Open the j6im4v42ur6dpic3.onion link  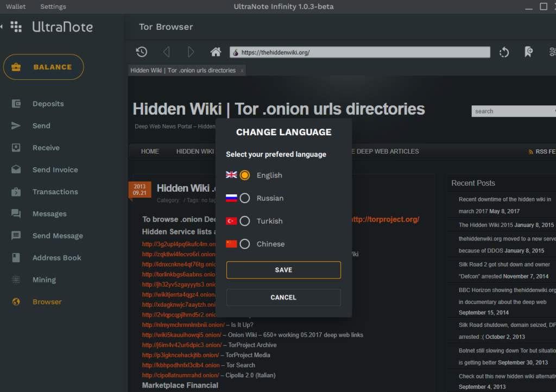[x=182, y=345]
